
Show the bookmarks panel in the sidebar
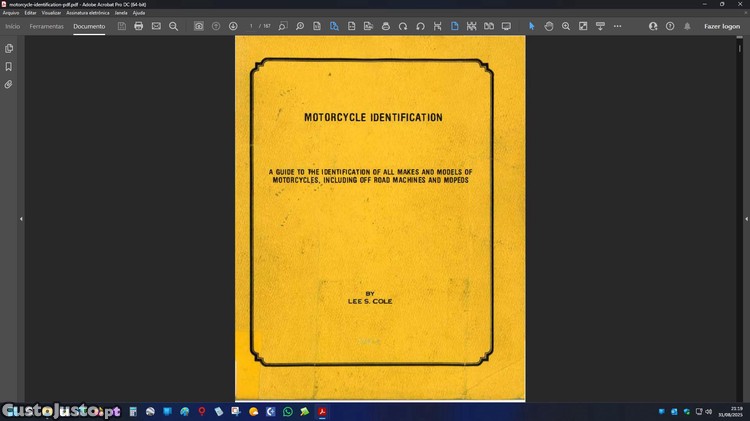coord(9,66)
